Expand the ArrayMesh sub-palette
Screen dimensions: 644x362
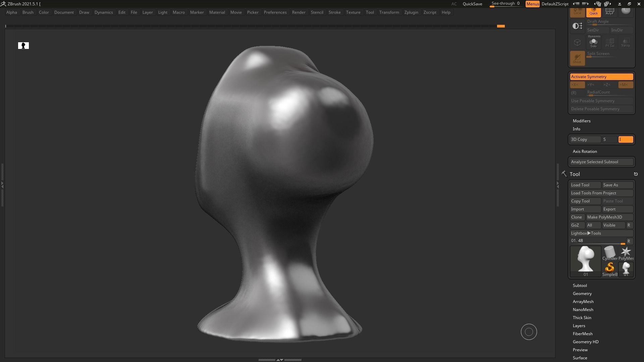(583, 302)
